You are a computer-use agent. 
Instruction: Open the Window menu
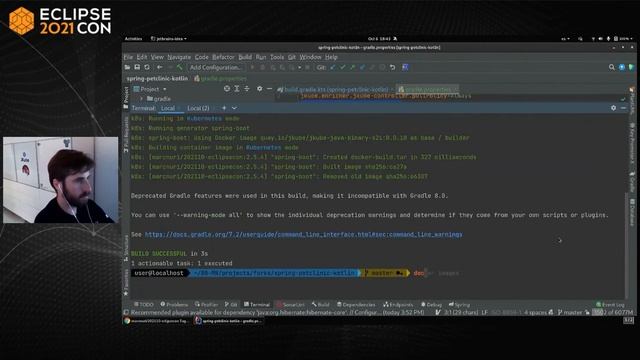tap(310, 57)
